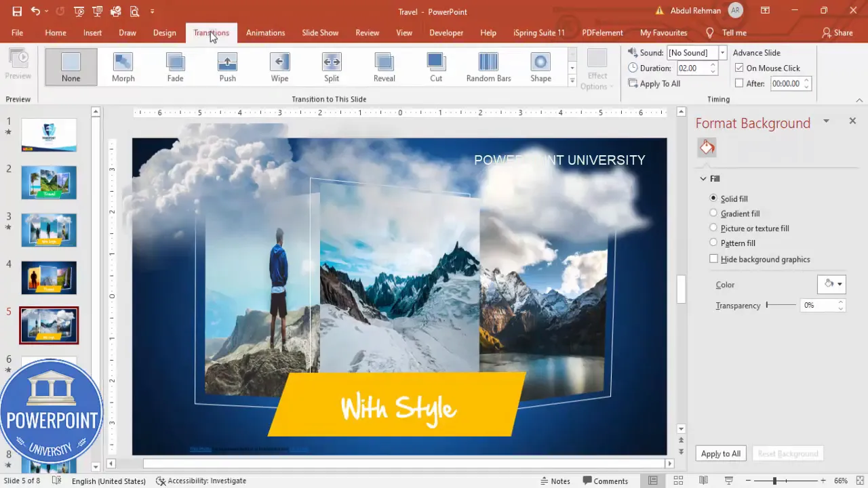Enable the After advance checkbox

point(740,83)
